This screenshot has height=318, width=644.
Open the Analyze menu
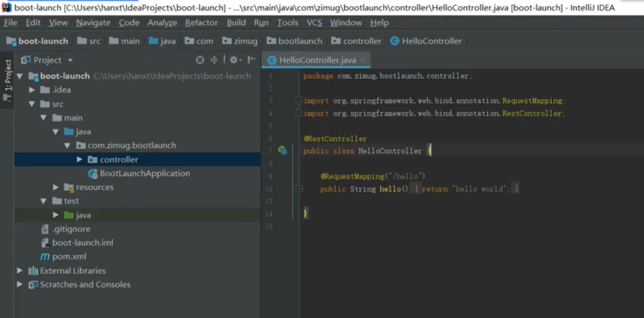point(162,23)
